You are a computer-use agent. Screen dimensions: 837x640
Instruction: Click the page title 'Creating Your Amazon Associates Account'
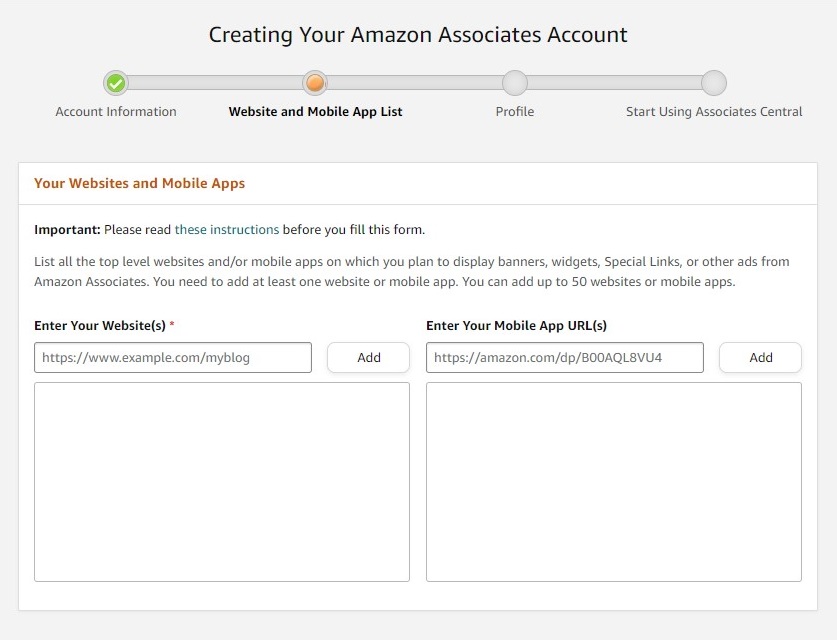tap(418, 35)
